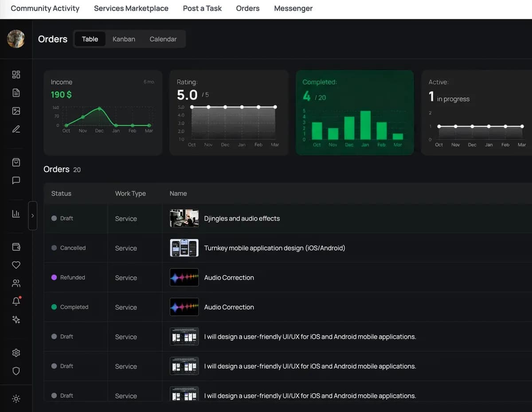Screen dimensions: 532x412
Task: Click the user profile avatar
Action: click(16, 39)
